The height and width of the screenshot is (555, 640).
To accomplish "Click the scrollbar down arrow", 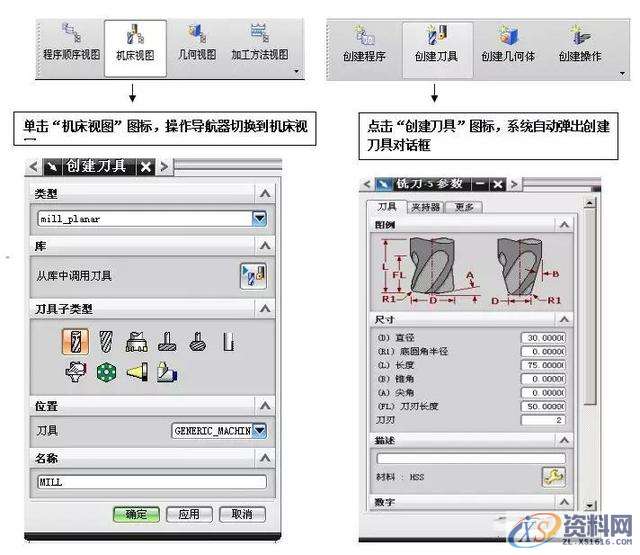I will [x=590, y=506].
